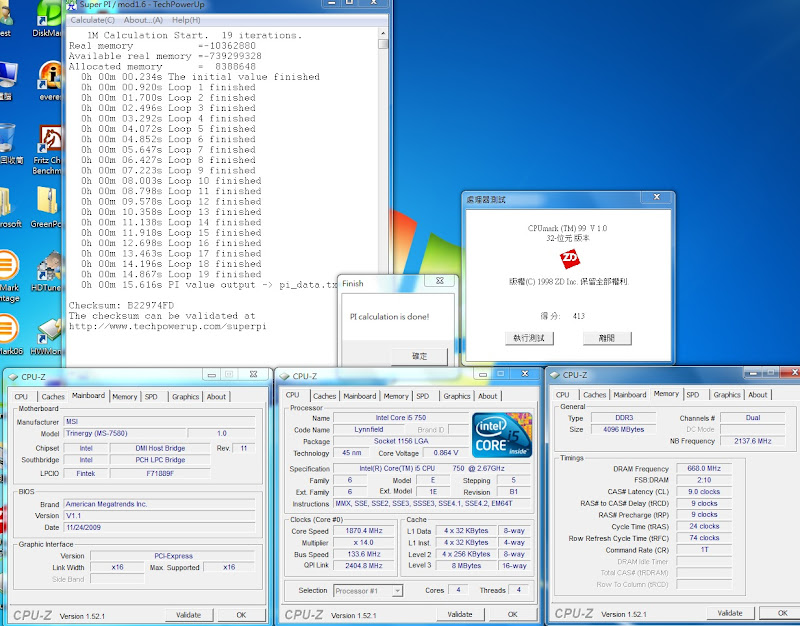800x626 pixels.
Task: Click the title bar icon of the Mainboard CPU-Z window
Action: click(13, 377)
